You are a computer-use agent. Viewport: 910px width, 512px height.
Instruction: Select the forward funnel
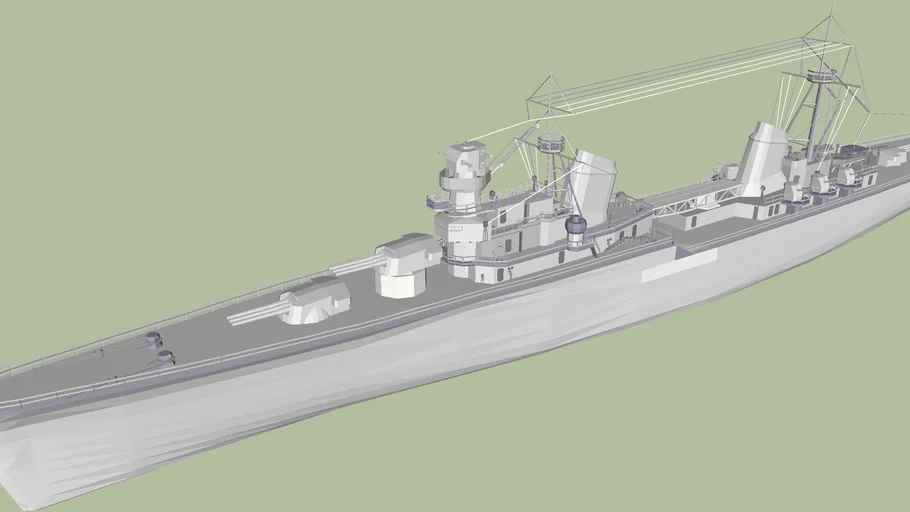(594, 186)
